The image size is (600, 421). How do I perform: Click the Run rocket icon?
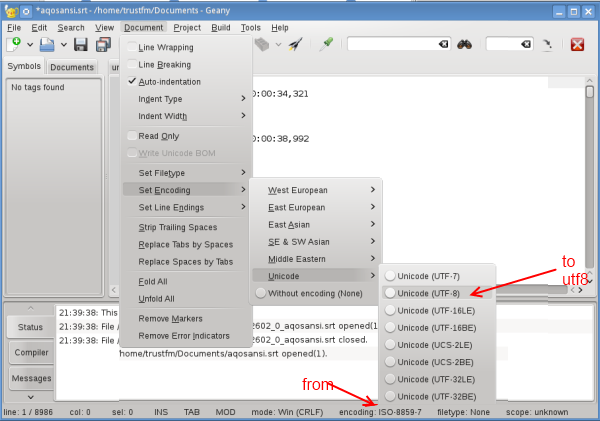point(295,44)
